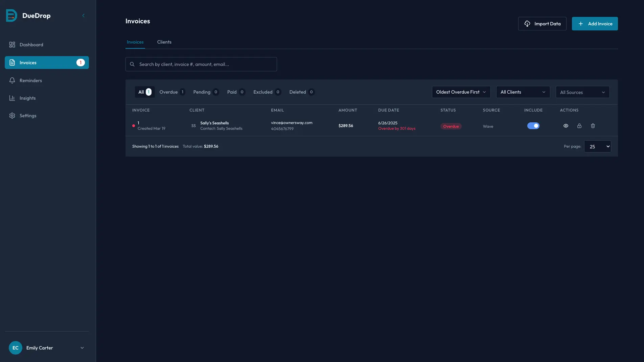Collapse the sidebar with the chevron arrow
This screenshot has width=644, height=362.
84,16
